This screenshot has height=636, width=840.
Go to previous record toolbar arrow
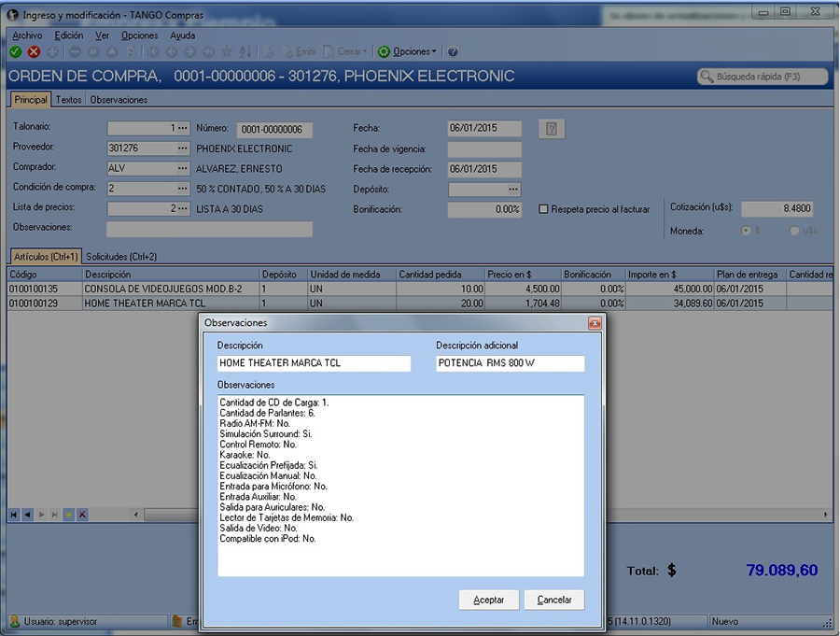coord(172,52)
